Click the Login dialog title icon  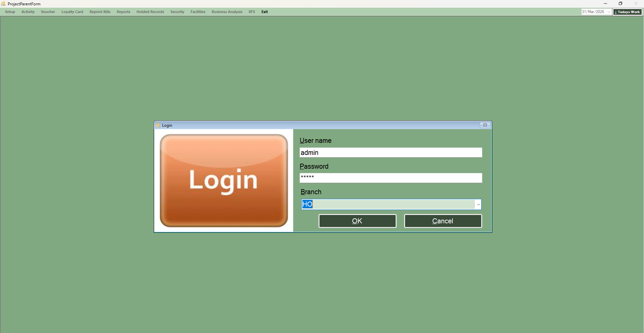tap(158, 125)
